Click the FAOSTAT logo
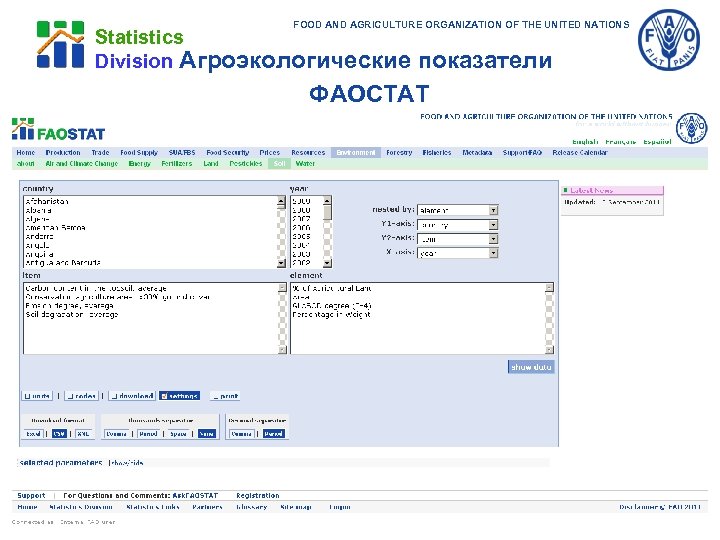Viewport: 720px width, 540px height. pos(58,129)
